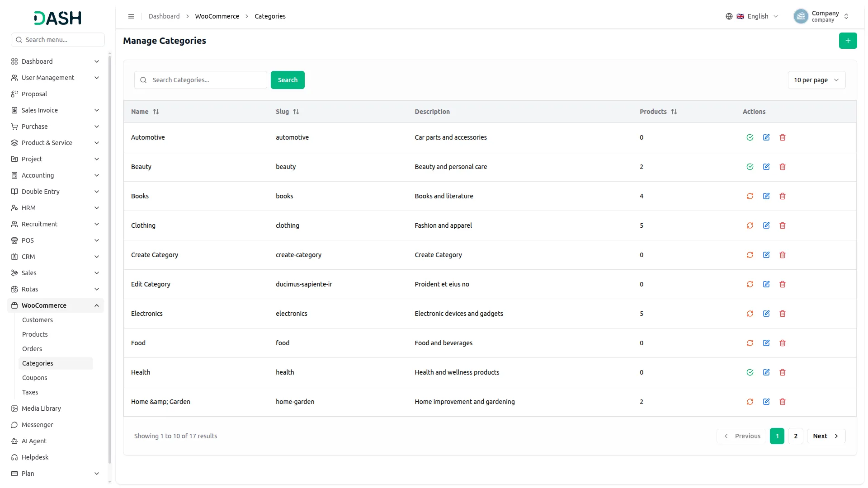This screenshot has height=488, width=868.
Task: Focus the Search menu input field
Action: pos(58,40)
